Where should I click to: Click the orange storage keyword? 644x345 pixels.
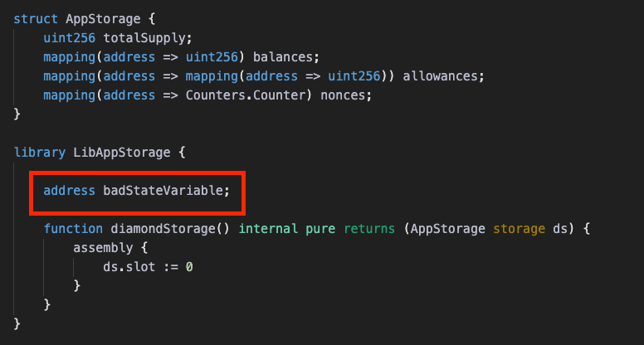[520, 229]
